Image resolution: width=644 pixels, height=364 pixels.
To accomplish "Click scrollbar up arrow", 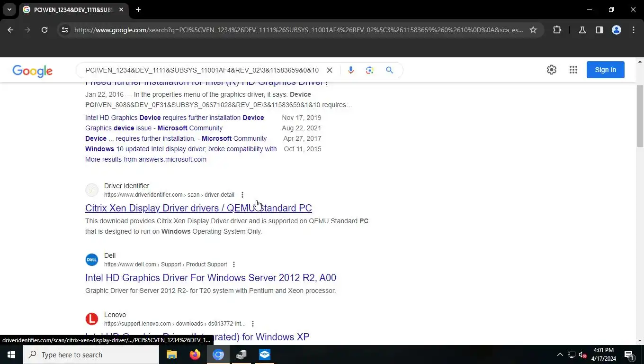I will pos(640,62).
